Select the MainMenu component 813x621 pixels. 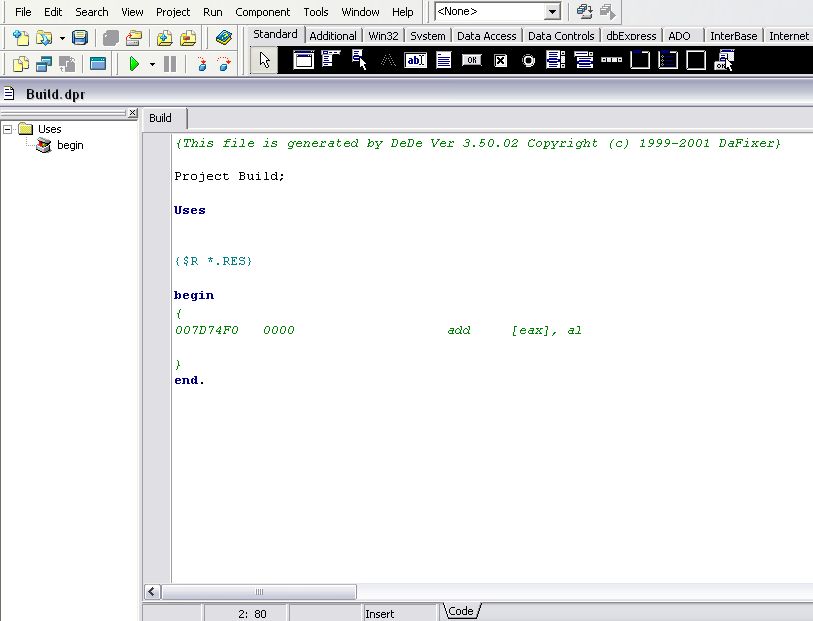(330, 60)
